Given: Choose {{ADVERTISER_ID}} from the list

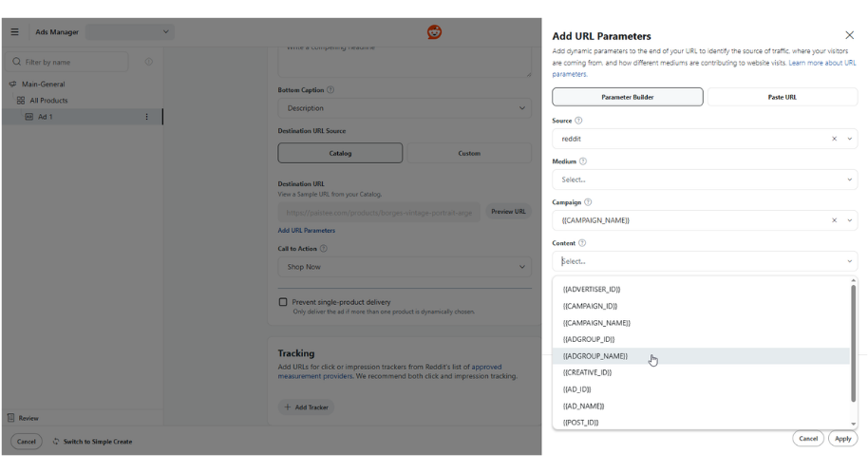Looking at the screenshot, I should pos(701,290).
